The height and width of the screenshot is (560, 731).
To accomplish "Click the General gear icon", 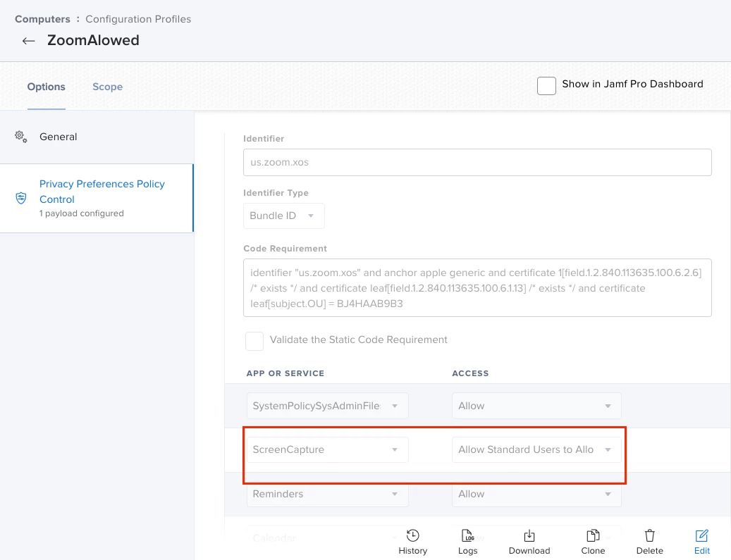I will [x=21, y=137].
